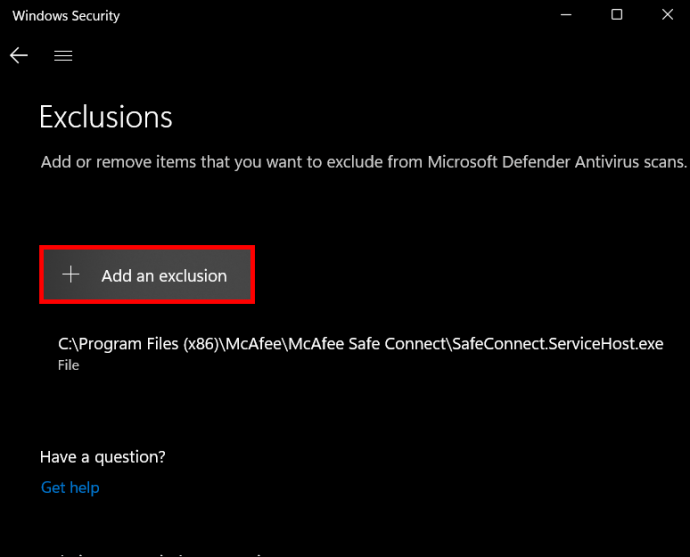Click the Microsoft Defender Antivirus description text
Viewport: 690px width, 557px height.
[x=363, y=162]
